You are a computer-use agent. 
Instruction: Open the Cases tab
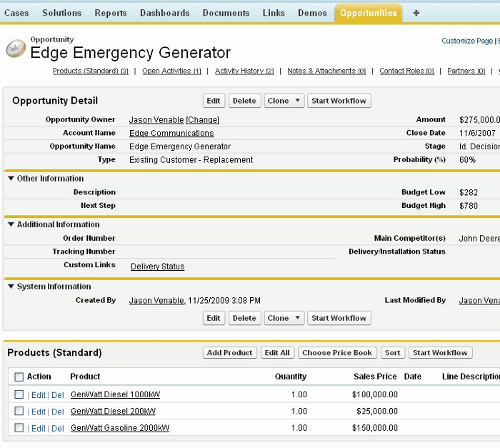tap(16, 13)
